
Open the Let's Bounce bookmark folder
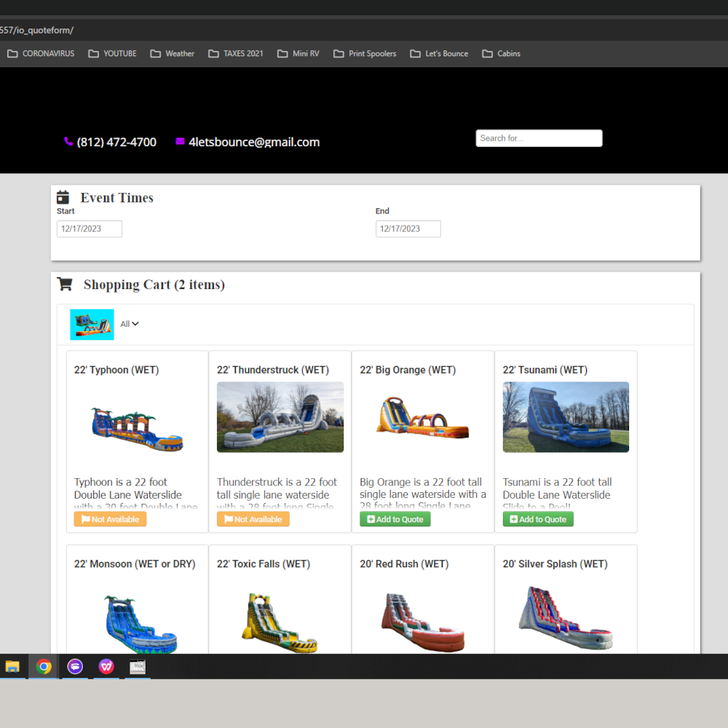click(x=439, y=54)
